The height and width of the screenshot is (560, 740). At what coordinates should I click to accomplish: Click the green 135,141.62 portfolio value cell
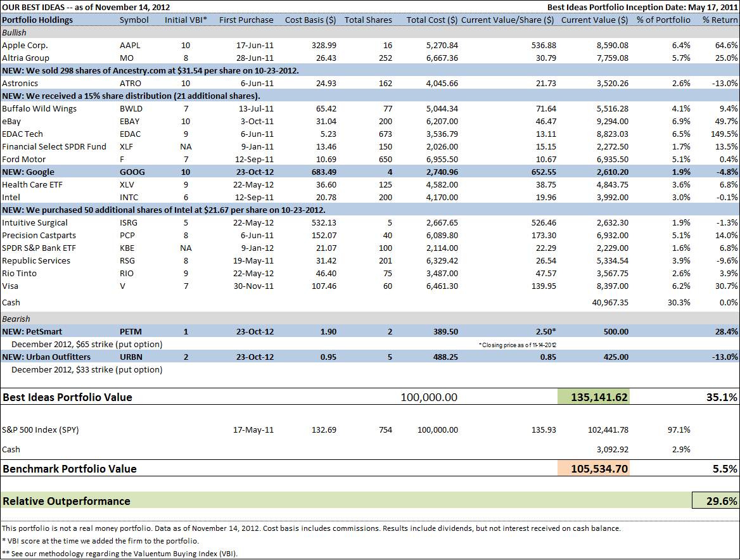[593, 397]
